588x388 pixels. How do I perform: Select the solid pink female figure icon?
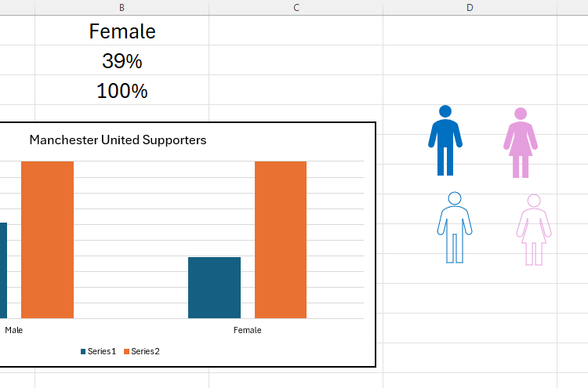point(521,143)
